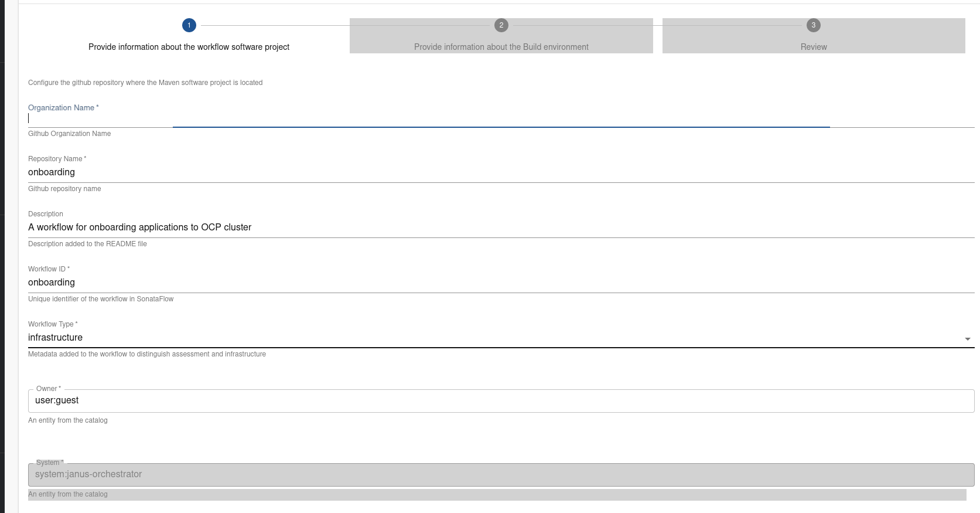Screen dimensions: 980x513
Task: Select the infrastructure Workflow Type value
Action: pos(56,338)
